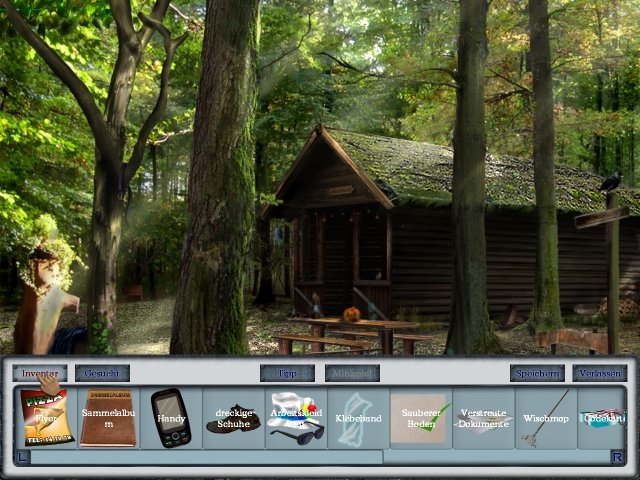Save the game with Speichern
Viewport: 640px width, 480px height.
pyautogui.click(x=537, y=373)
